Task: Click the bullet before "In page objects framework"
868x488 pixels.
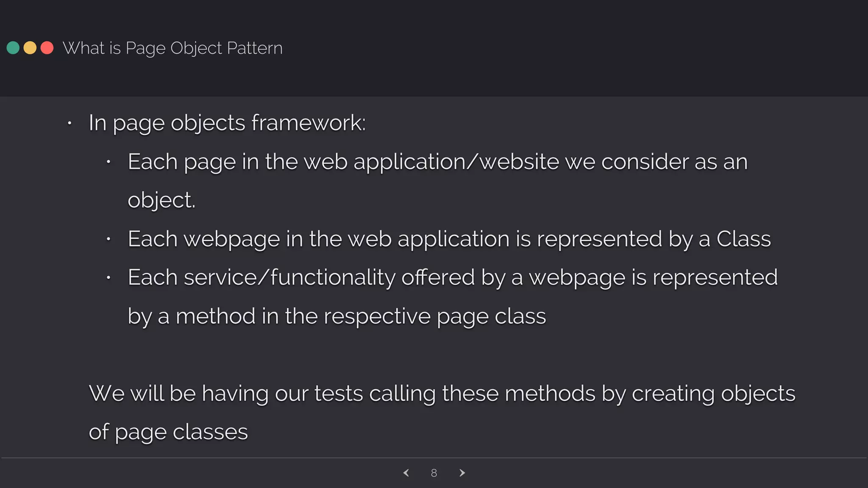Action: point(70,123)
